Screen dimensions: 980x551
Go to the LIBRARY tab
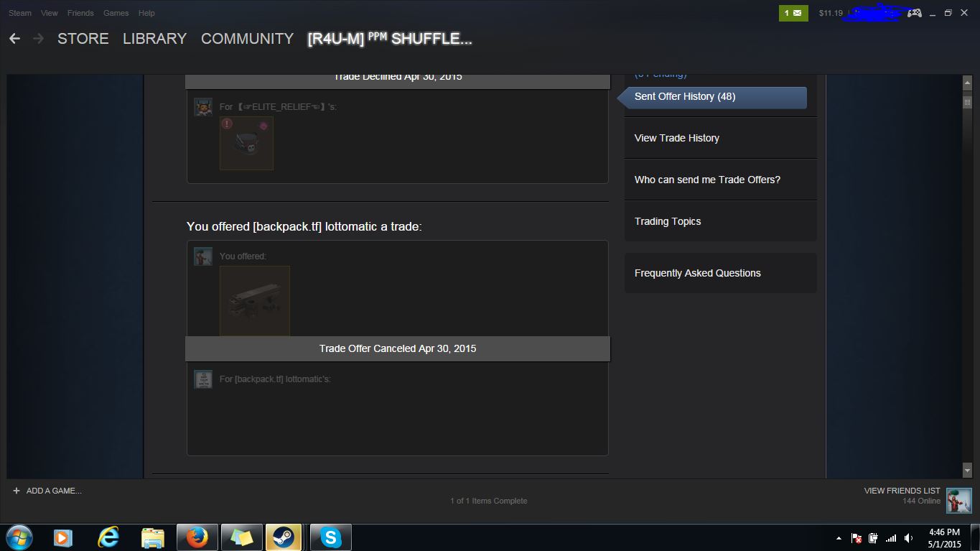(x=154, y=39)
